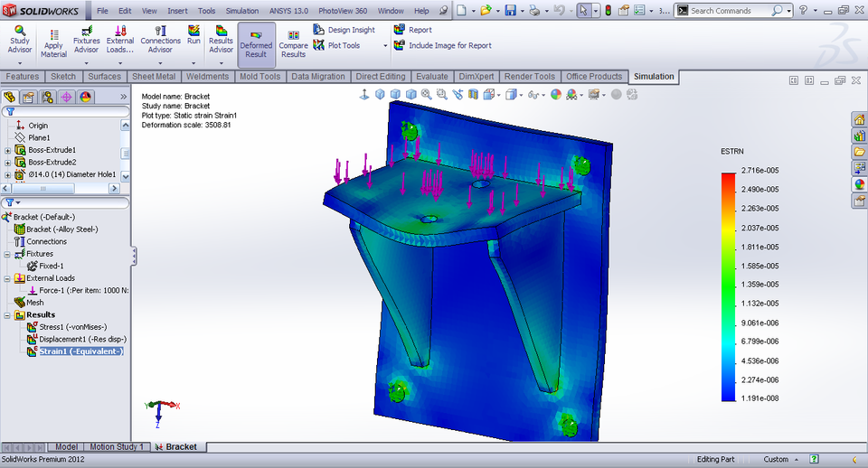Image resolution: width=868 pixels, height=468 pixels.
Task: Open the View Orientation dropdown
Action: coord(499,95)
